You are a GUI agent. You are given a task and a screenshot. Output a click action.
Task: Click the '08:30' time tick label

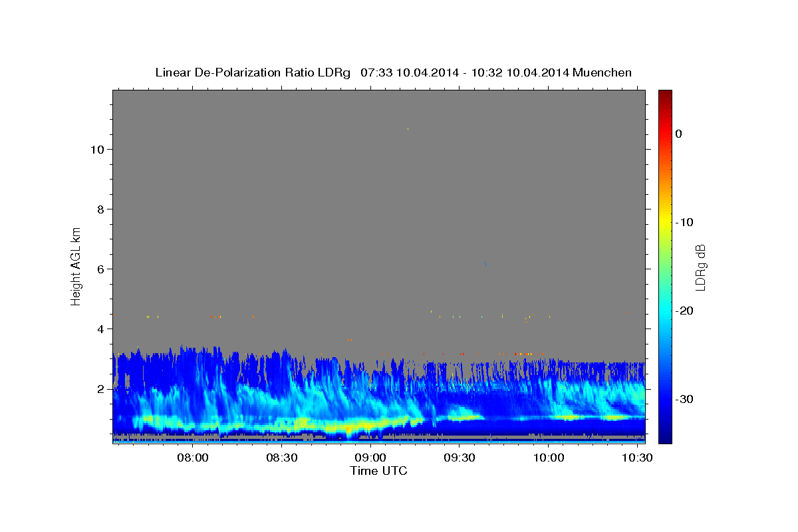coord(282,458)
